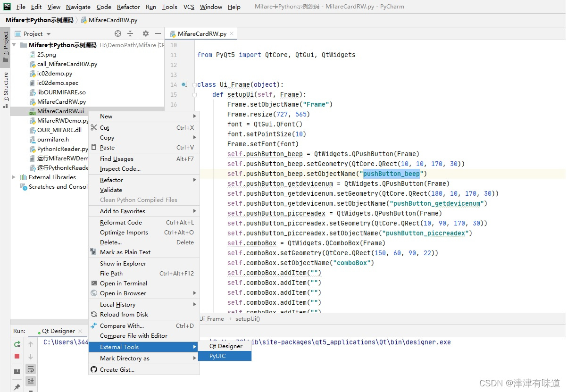Open the Structure side tab
The height and width of the screenshot is (392, 567).
pos(5,89)
